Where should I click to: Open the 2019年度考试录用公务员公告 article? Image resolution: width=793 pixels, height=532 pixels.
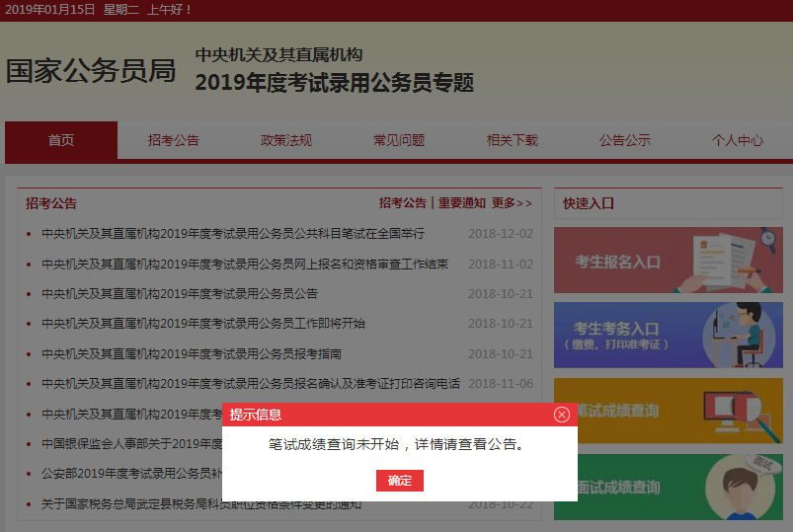click(180, 294)
